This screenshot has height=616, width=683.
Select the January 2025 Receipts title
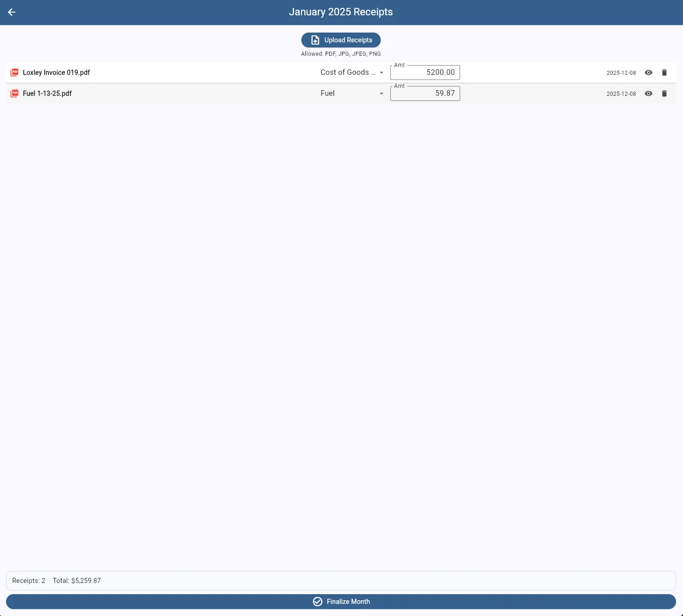[x=341, y=12]
